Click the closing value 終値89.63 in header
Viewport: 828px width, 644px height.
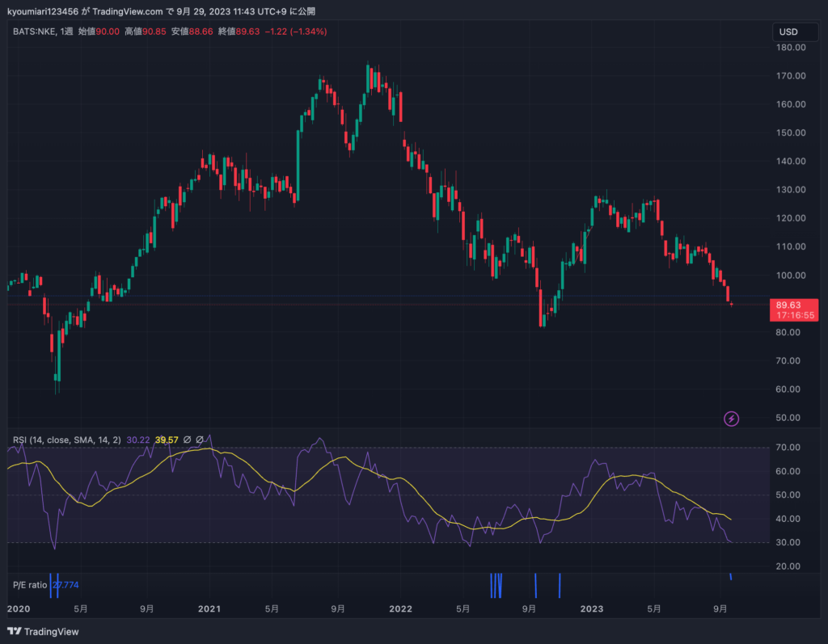(x=239, y=32)
